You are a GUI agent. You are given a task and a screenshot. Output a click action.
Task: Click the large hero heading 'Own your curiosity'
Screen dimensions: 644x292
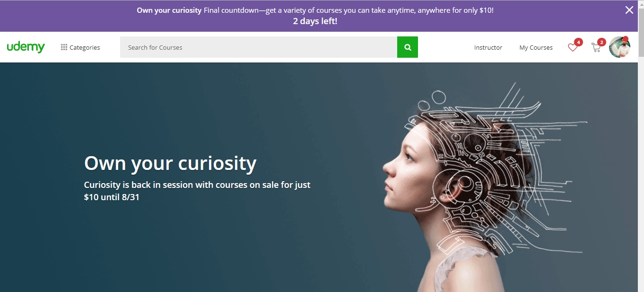coord(170,163)
